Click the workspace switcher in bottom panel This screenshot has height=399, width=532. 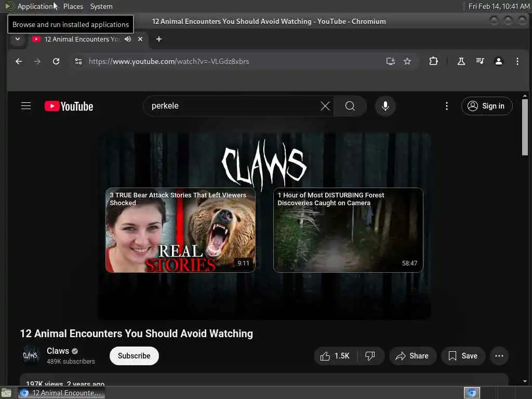(x=472, y=393)
